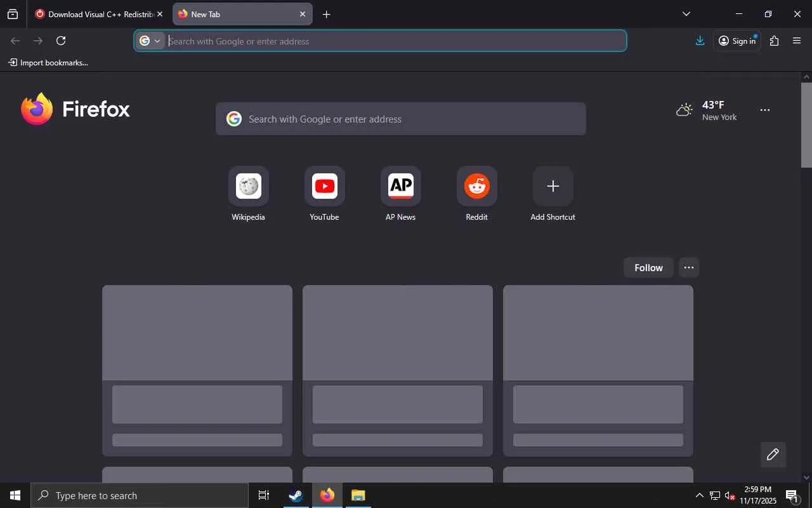812x508 pixels.
Task: Open the taskbar clock and date
Action: coord(758,495)
